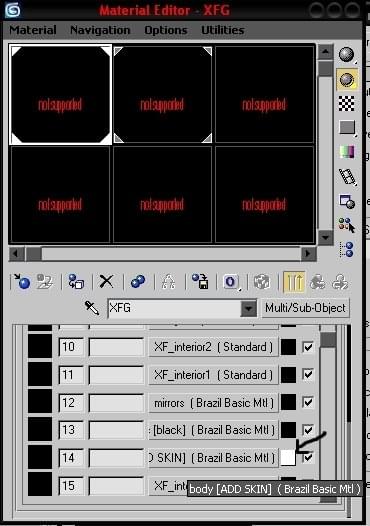Toggle Show End Result button

(294, 282)
